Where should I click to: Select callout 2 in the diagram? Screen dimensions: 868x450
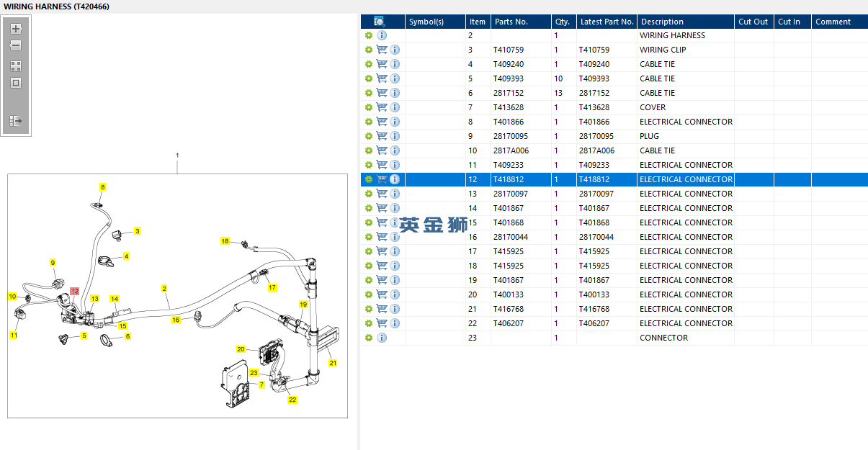[164, 289]
